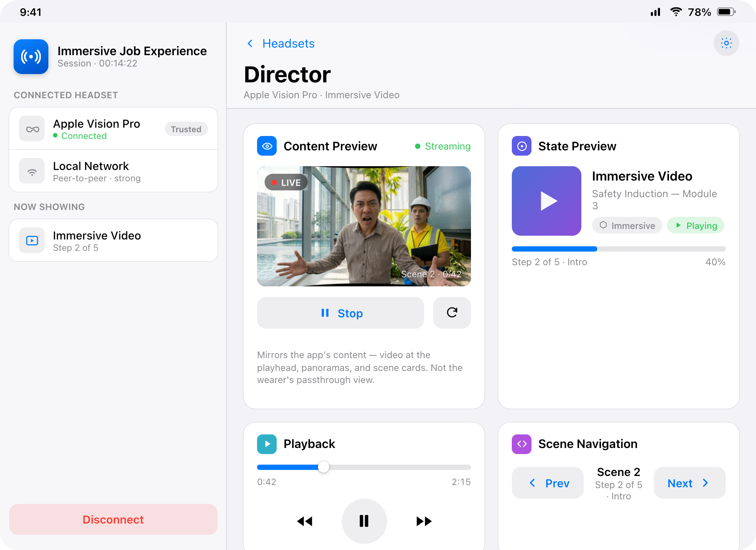This screenshot has width=756, height=550.
Task: Click the 9:41 clock in status bar
Action: pyautogui.click(x=31, y=12)
